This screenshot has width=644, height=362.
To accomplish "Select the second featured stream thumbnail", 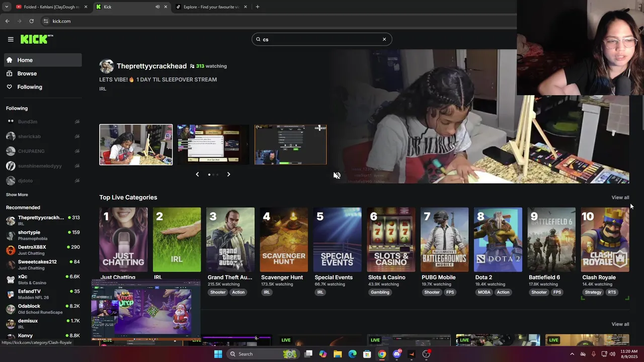I will (213, 145).
